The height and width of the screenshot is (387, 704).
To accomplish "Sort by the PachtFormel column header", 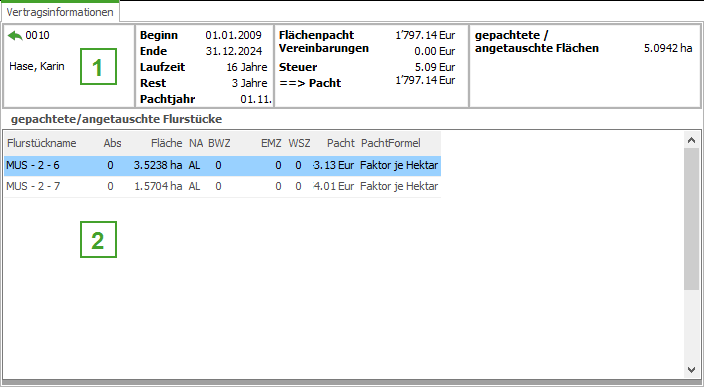I will [391, 143].
